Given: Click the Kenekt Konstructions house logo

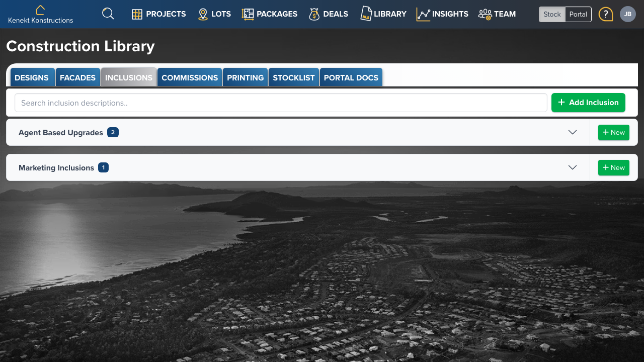Looking at the screenshot, I should [x=40, y=10].
